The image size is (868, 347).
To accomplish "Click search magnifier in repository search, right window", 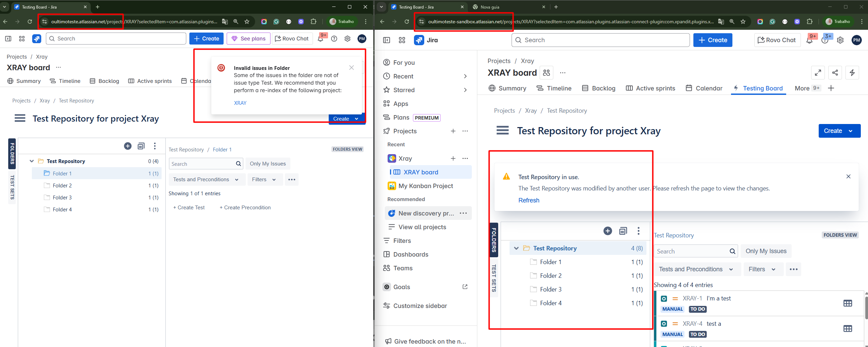I will tap(732, 251).
